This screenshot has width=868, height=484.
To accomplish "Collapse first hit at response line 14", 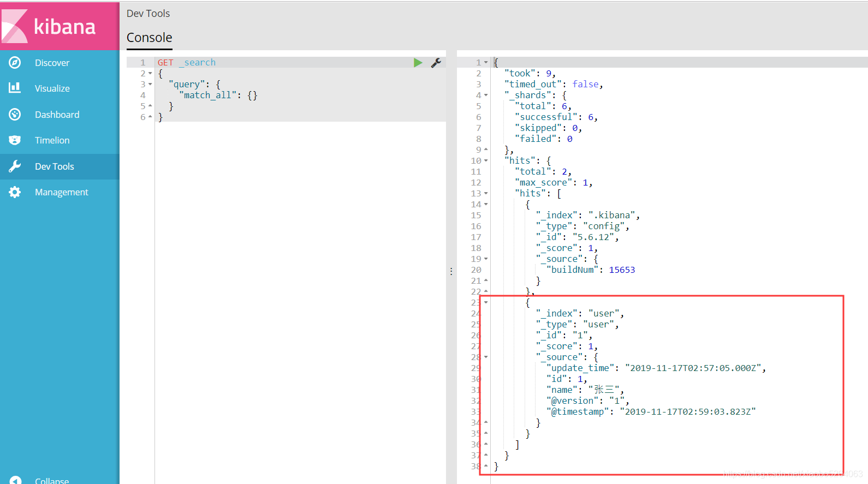I will 486,204.
